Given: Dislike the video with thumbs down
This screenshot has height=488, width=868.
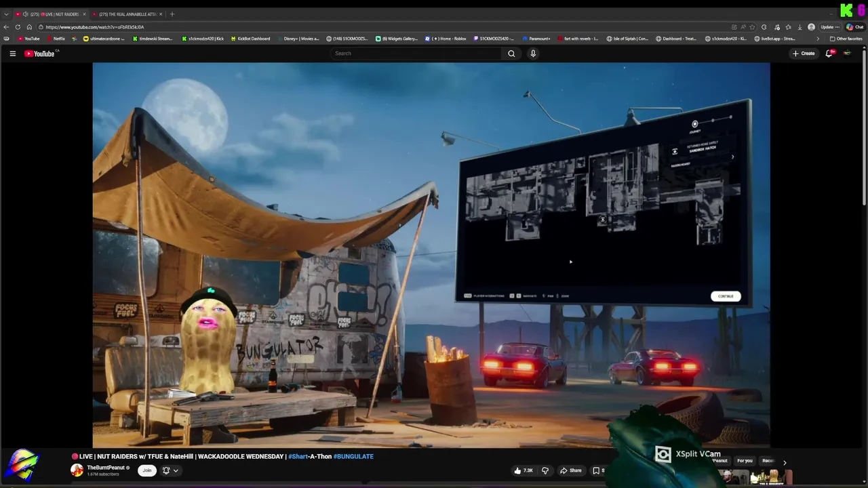Looking at the screenshot, I should click(545, 470).
